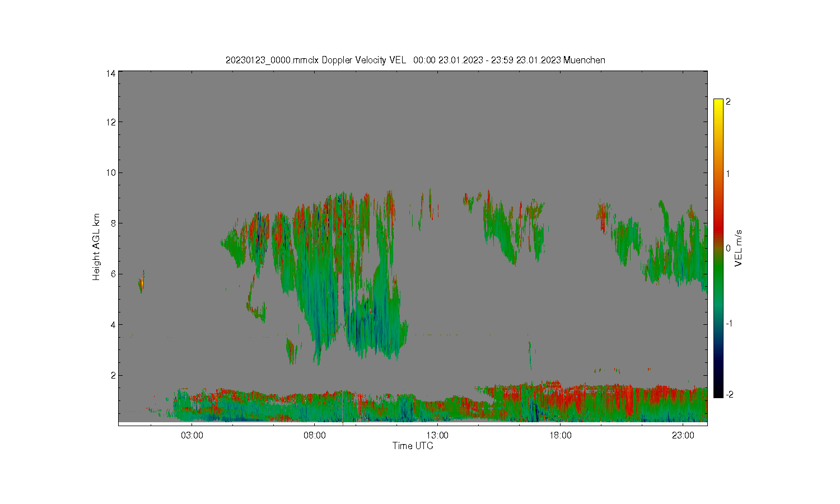The height and width of the screenshot is (504, 840).
Task: Click the 13:00 time tick label
Action: click(x=437, y=435)
